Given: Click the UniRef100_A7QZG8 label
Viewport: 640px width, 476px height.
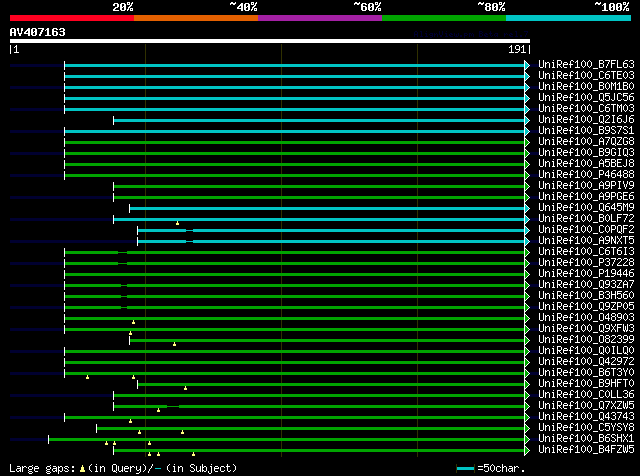Looking at the screenshot, I should [x=586, y=142].
